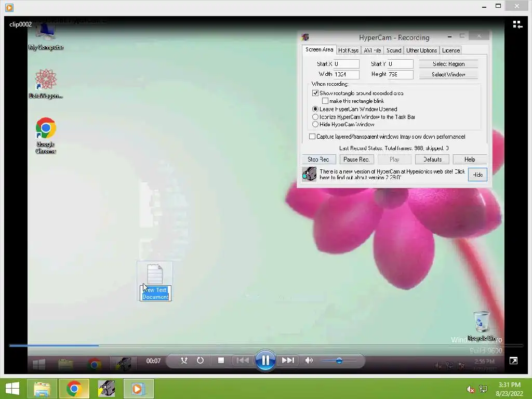Click the Select Region button
532x399 pixels.
[x=448, y=64]
